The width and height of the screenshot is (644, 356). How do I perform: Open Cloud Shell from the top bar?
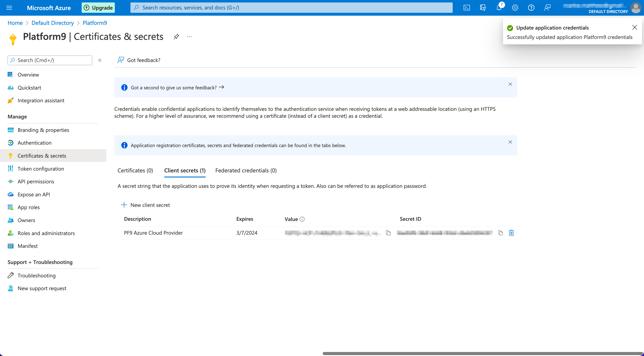[467, 8]
